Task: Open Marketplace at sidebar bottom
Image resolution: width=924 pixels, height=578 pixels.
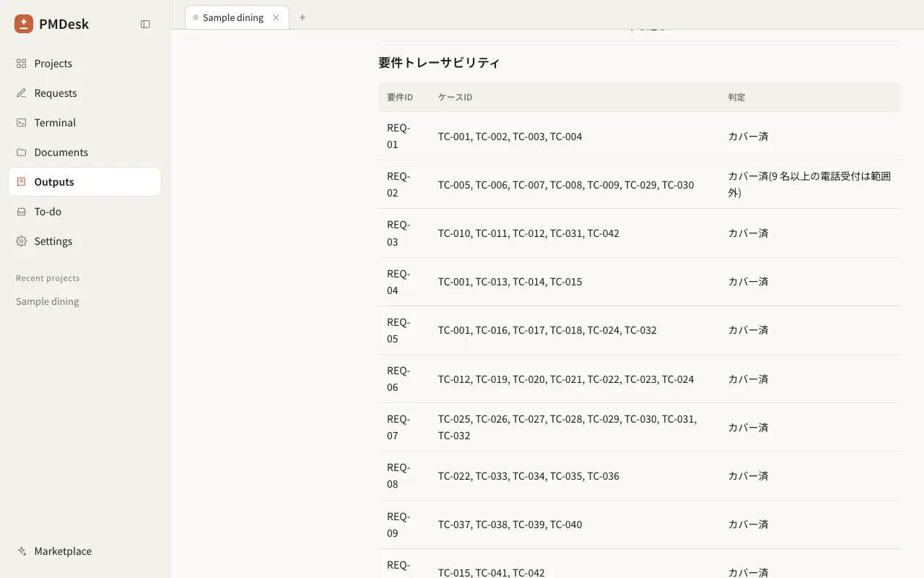Action: pyautogui.click(x=84, y=551)
